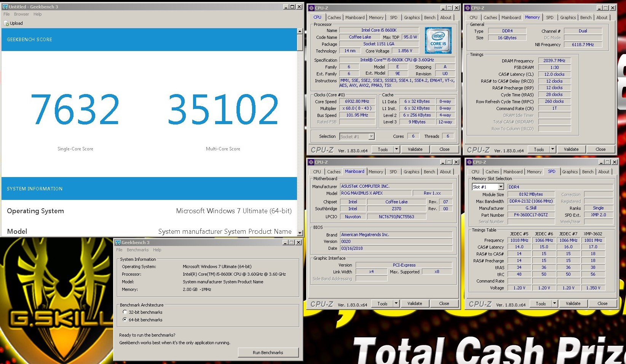Click Tools button in CPU tab window
The width and height of the screenshot is (626, 364).
pos(383,149)
